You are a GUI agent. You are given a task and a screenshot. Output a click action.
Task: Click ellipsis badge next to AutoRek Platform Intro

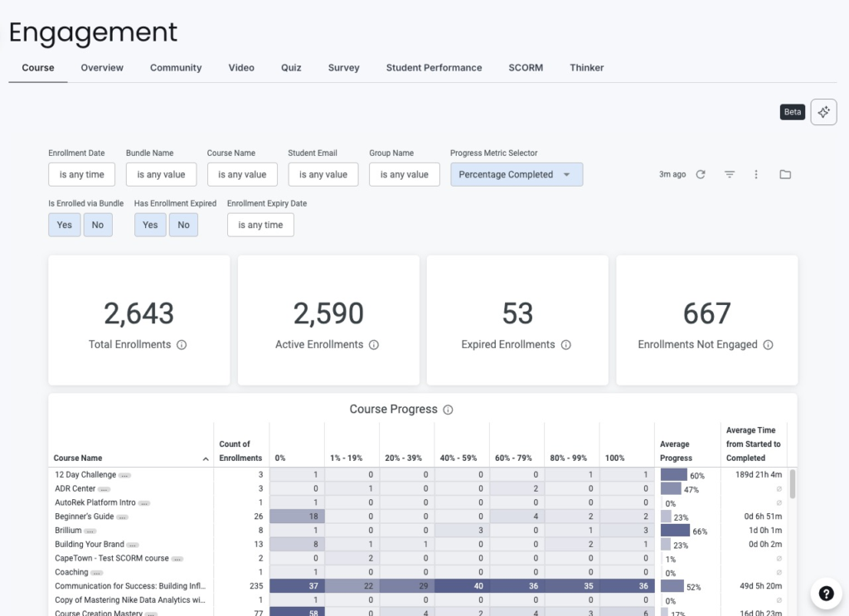pyautogui.click(x=144, y=503)
